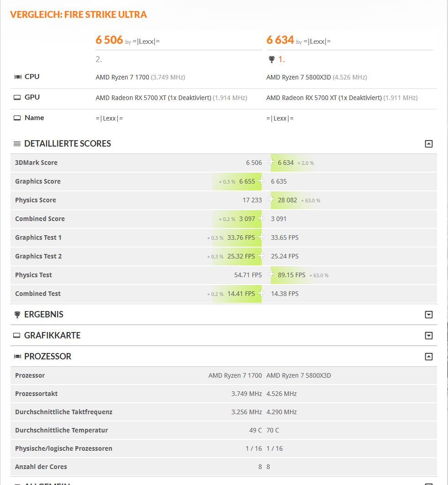Click the monitor icon beside Name
The width and height of the screenshot is (448, 485).
[x=17, y=118]
